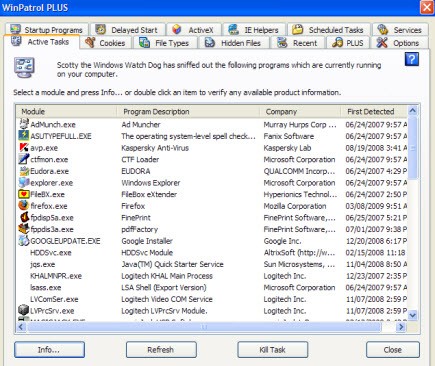Click the IE Helpers tab icon

coord(233,29)
